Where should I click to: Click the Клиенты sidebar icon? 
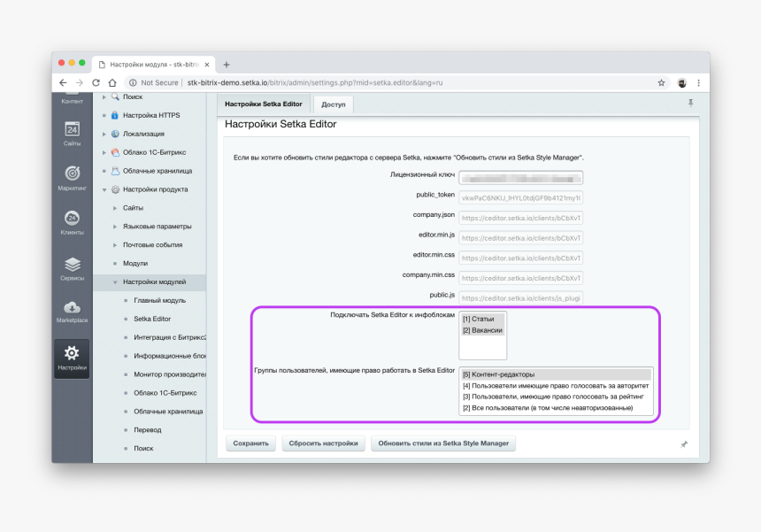pos(73,219)
